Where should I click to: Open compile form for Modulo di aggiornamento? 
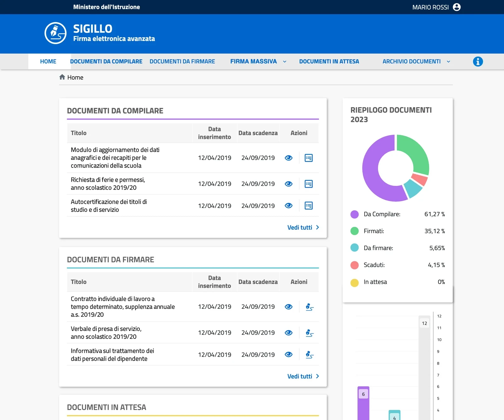[x=309, y=158]
